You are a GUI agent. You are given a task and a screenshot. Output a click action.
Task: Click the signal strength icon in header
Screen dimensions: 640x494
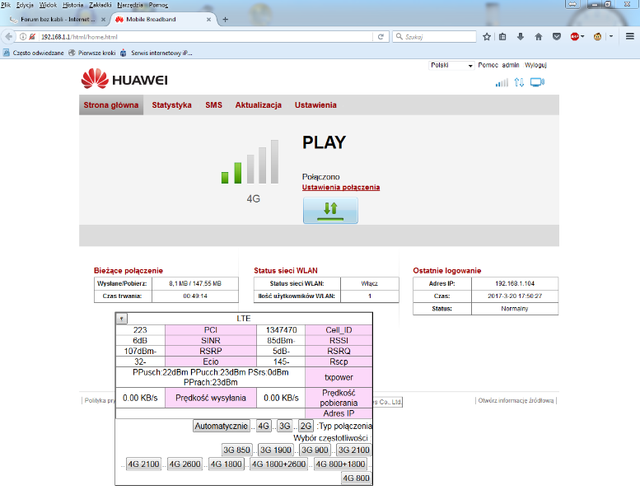pyautogui.click(x=502, y=82)
